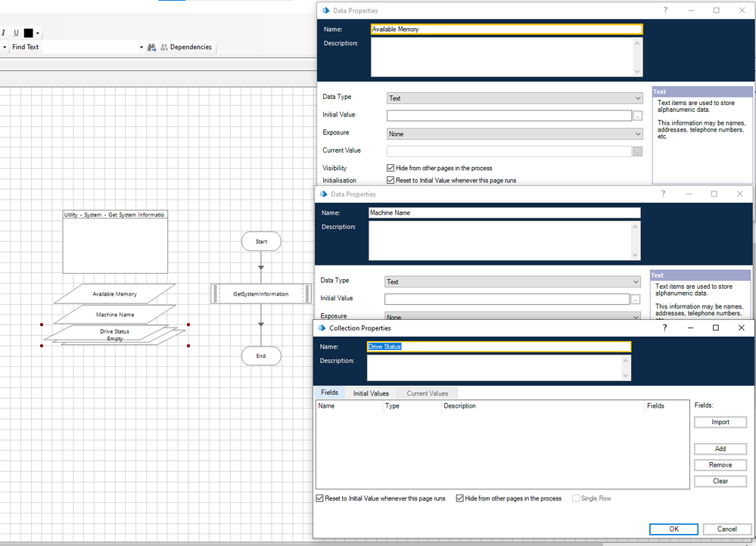
Task: Toggle Hide from other pages for Available Memory
Action: pyautogui.click(x=390, y=168)
